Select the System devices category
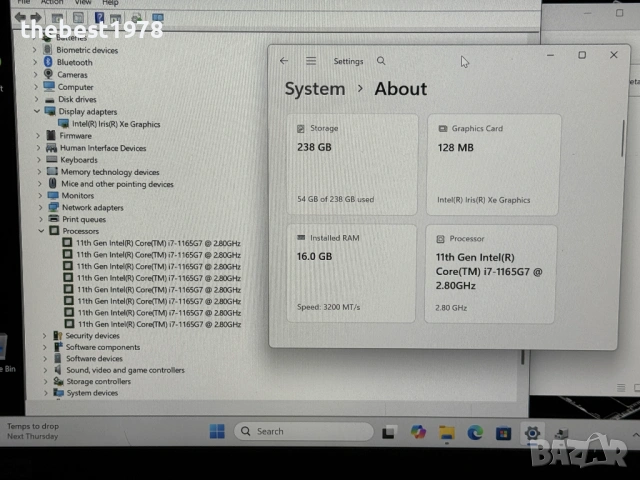This screenshot has height=480, width=640. click(92, 393)
